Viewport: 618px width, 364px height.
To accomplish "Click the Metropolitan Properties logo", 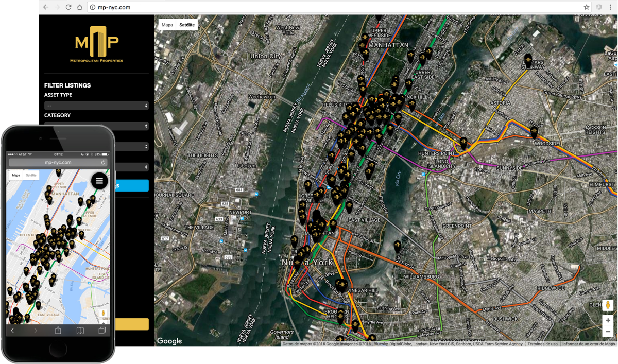I will point(96,44).
